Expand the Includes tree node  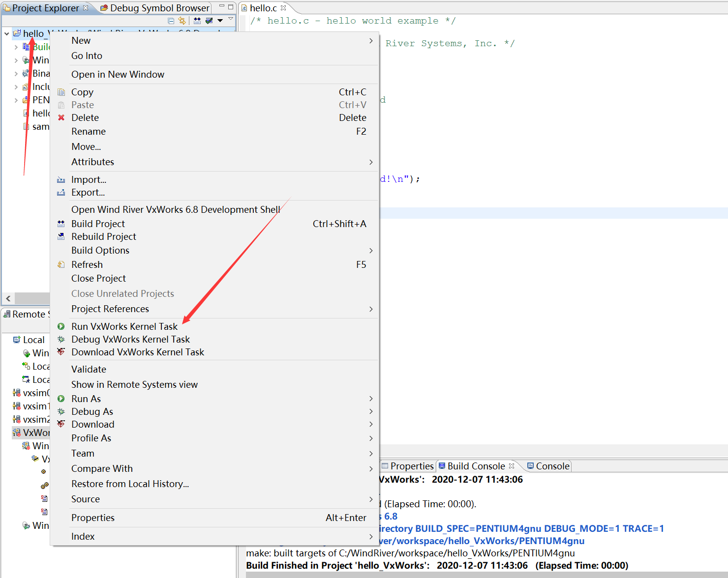click(16, 87)
